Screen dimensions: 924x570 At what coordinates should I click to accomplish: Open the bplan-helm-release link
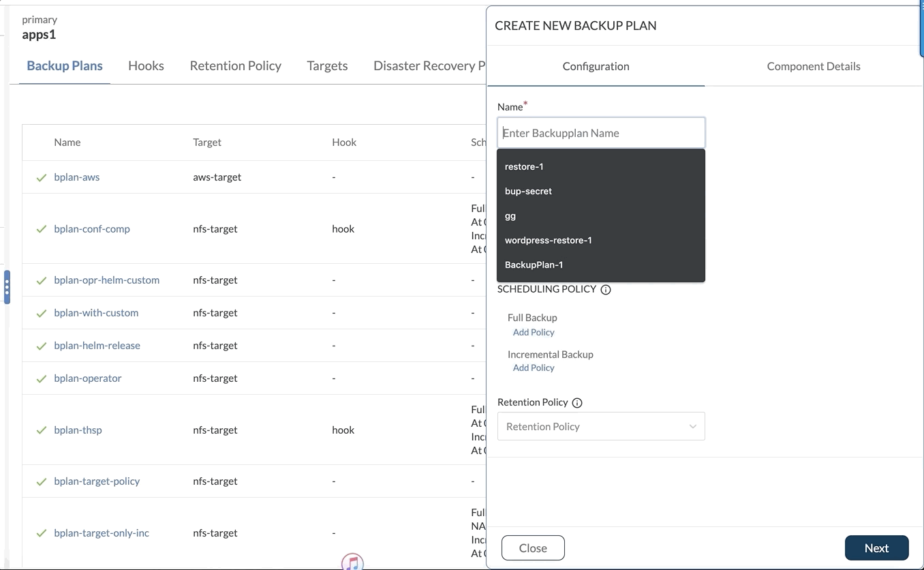97,345
